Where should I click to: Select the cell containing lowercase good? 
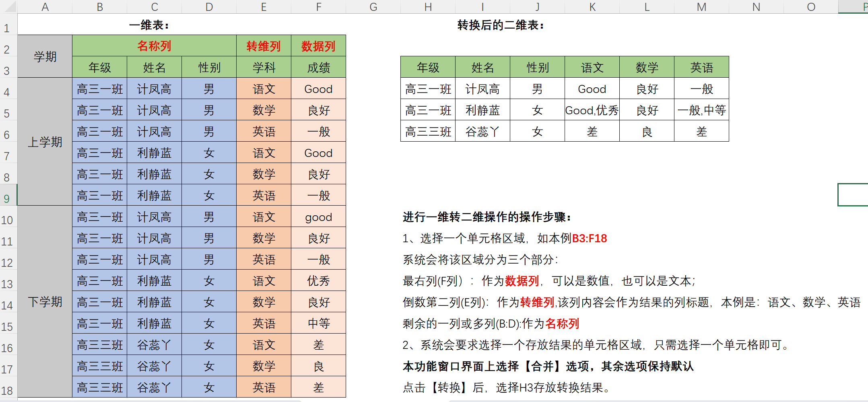[x=318, y=217]
